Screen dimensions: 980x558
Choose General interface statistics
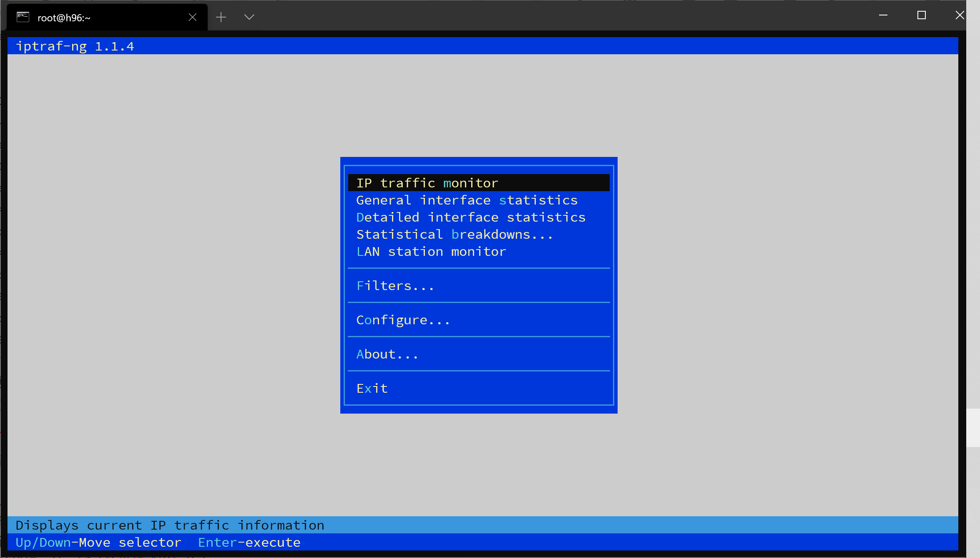click(x=467, y=200)
